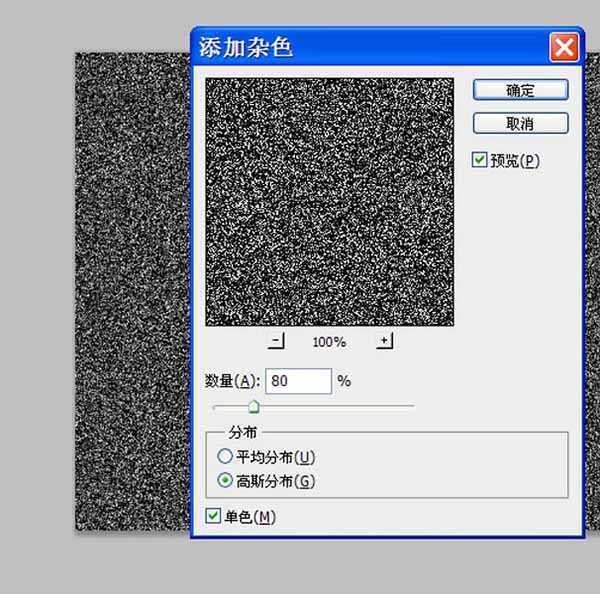Viewport: 600px width, 594px height.
Task: Click the zoom out minus button
Action: [276, 341]
